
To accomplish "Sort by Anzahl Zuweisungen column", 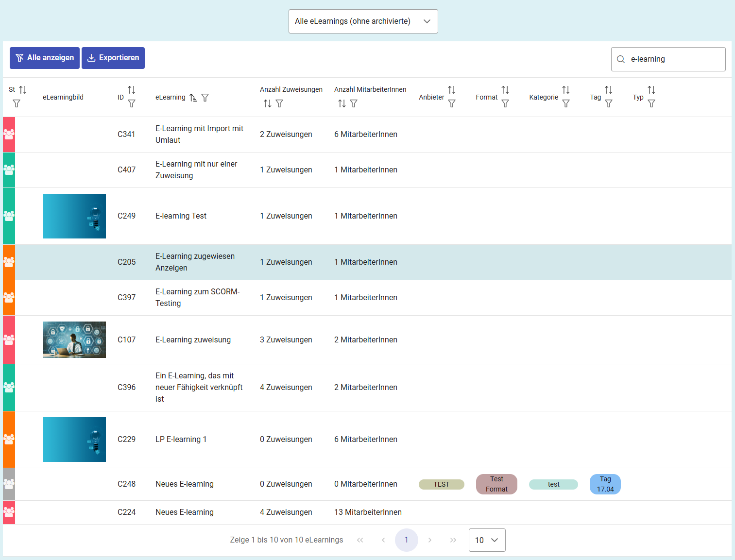I will tap(268, 103).
